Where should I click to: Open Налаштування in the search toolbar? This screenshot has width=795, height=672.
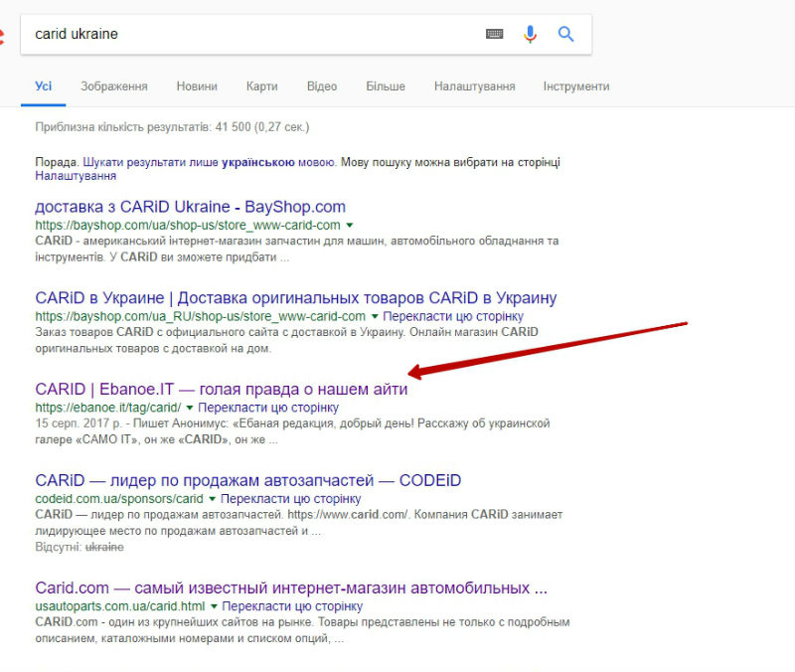(474, 86)
